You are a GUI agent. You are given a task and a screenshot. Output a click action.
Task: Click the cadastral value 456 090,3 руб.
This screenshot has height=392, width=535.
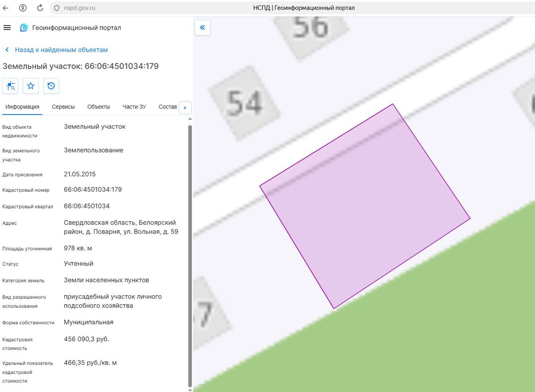pyautogui.click(x=86, y=339)
